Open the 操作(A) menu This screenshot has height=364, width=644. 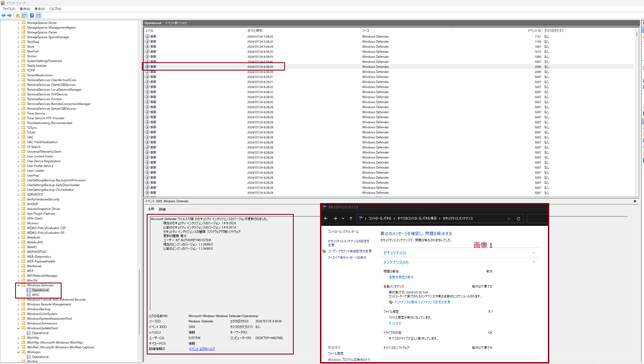[x=25, y=9]
